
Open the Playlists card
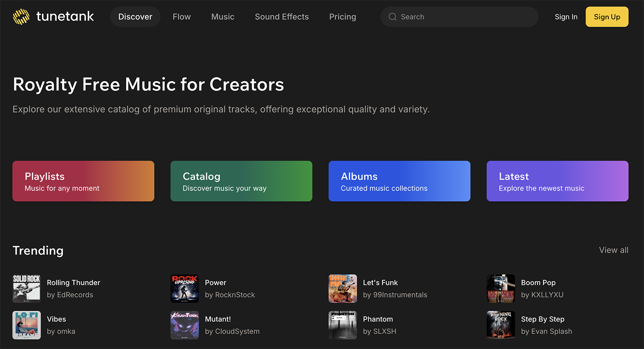point(83,181)
